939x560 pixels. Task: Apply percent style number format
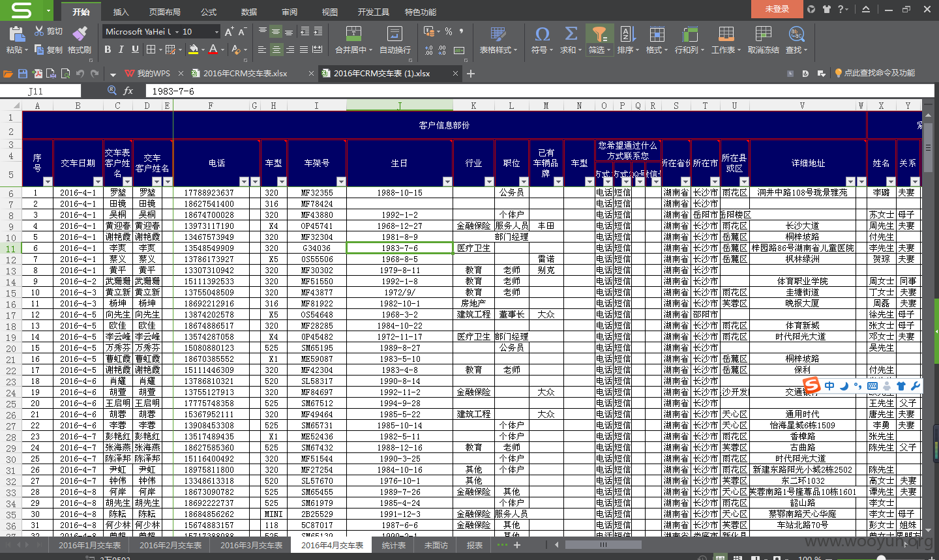tap(449, 31)
